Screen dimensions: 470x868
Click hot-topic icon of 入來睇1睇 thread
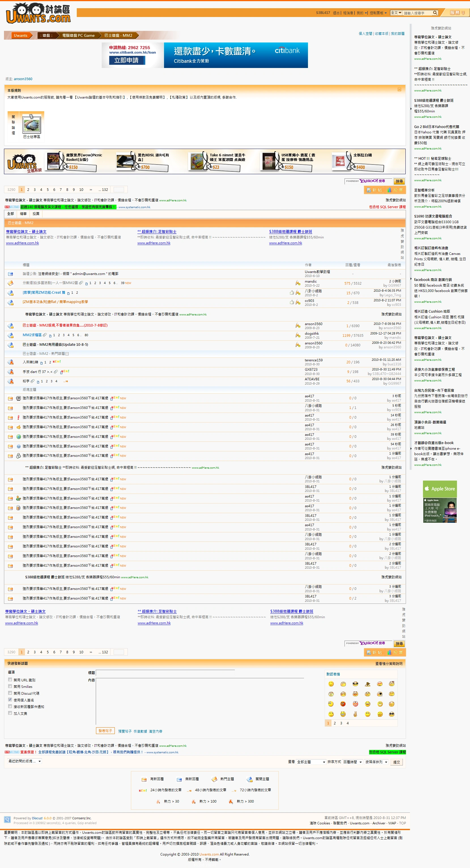10,362
